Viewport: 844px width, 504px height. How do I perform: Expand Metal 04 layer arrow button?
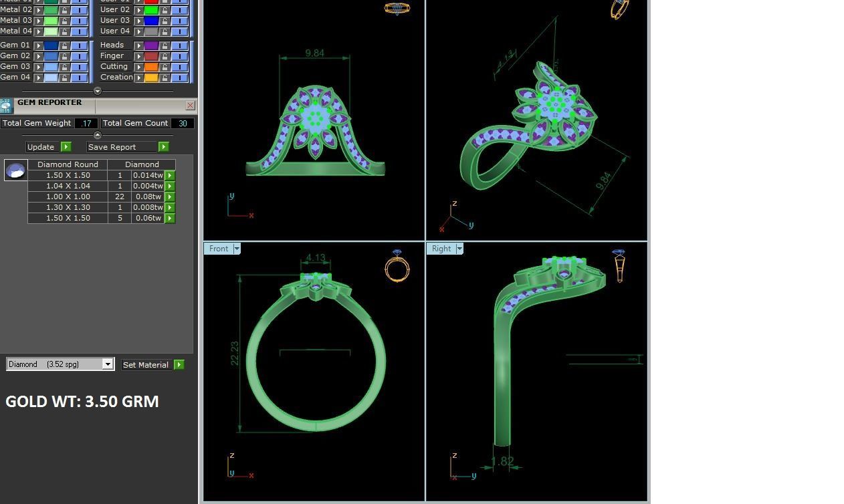[38, 31]
